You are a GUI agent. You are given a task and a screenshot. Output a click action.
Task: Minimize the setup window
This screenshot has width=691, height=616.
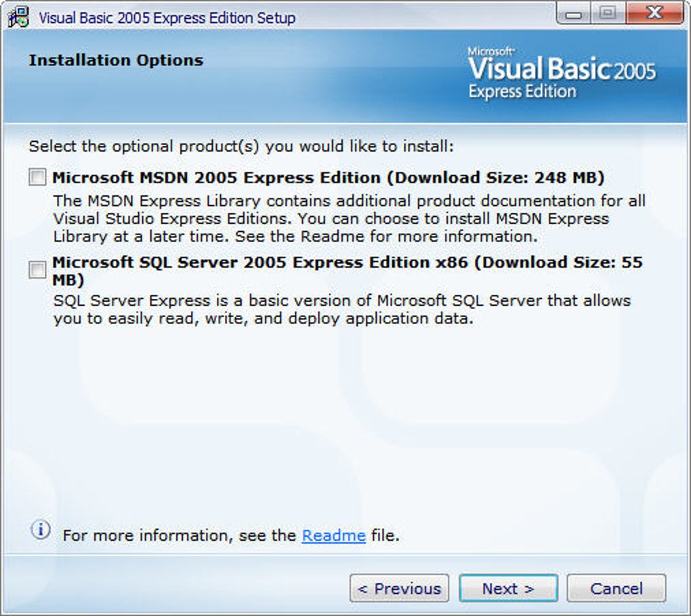[x=573, y=14]
